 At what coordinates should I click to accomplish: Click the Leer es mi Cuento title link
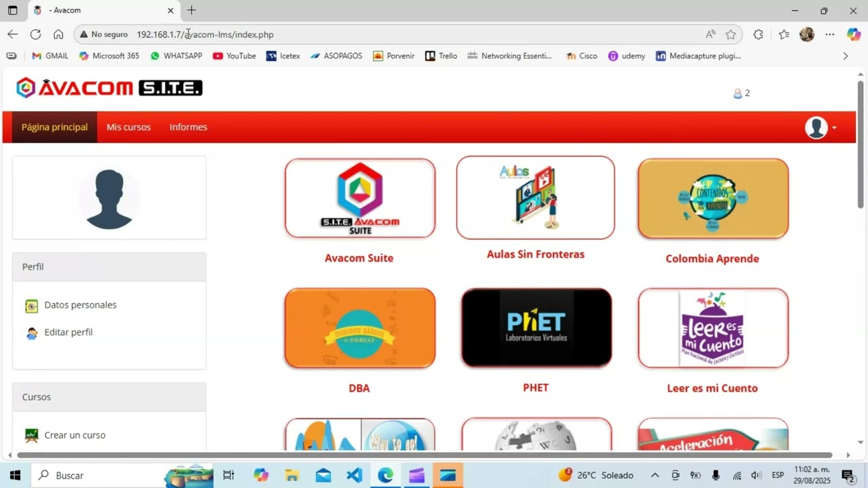coord(712,388)
